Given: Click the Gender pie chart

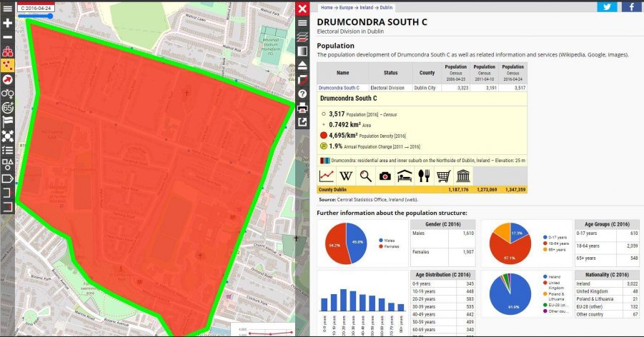Looking at the screenshot, I should 346,243.
